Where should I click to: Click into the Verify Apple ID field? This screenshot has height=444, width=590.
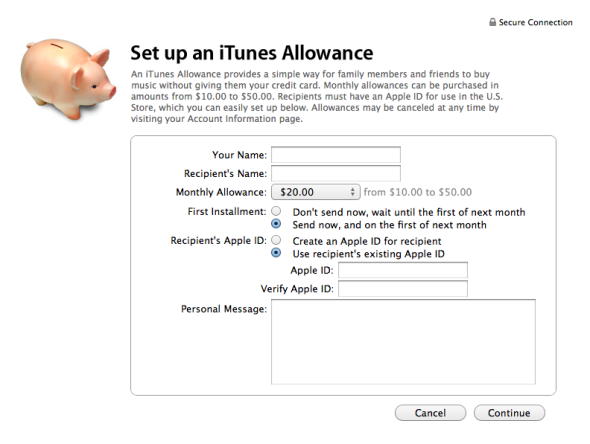(x=403, y=289)
